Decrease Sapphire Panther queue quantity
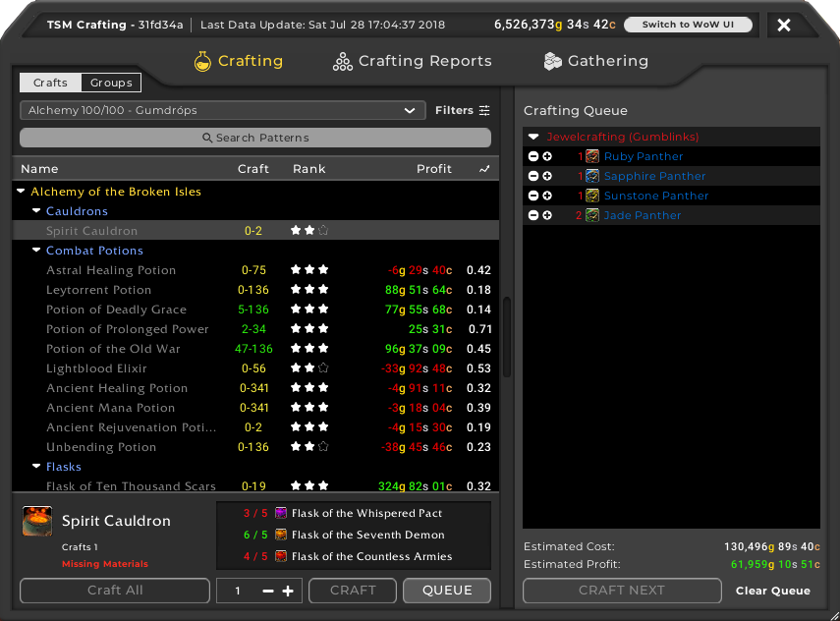This screenshot has height=621, width=840. point(533,176)
